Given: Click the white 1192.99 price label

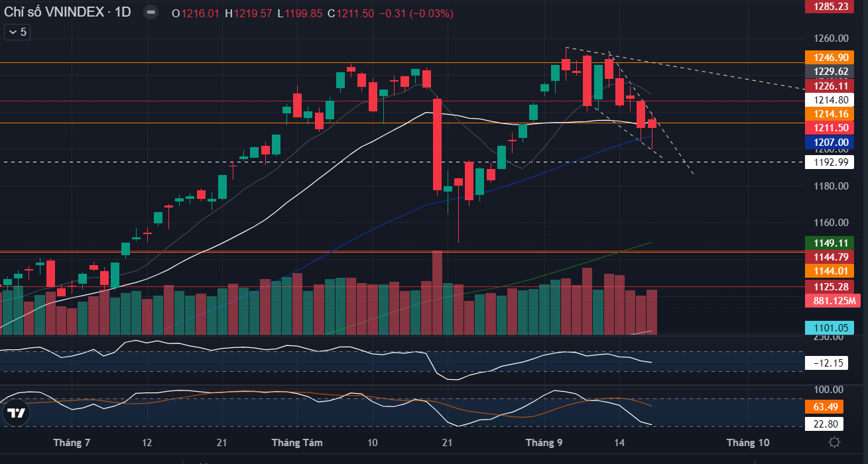Looking at the screenshot, I should (829, 162).
